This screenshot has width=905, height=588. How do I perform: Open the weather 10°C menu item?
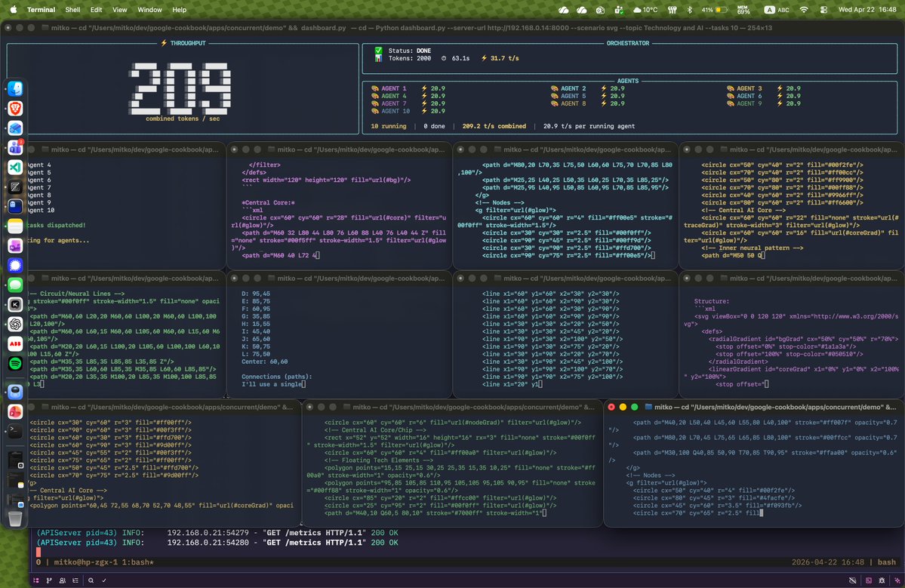(x=645, y=10)
